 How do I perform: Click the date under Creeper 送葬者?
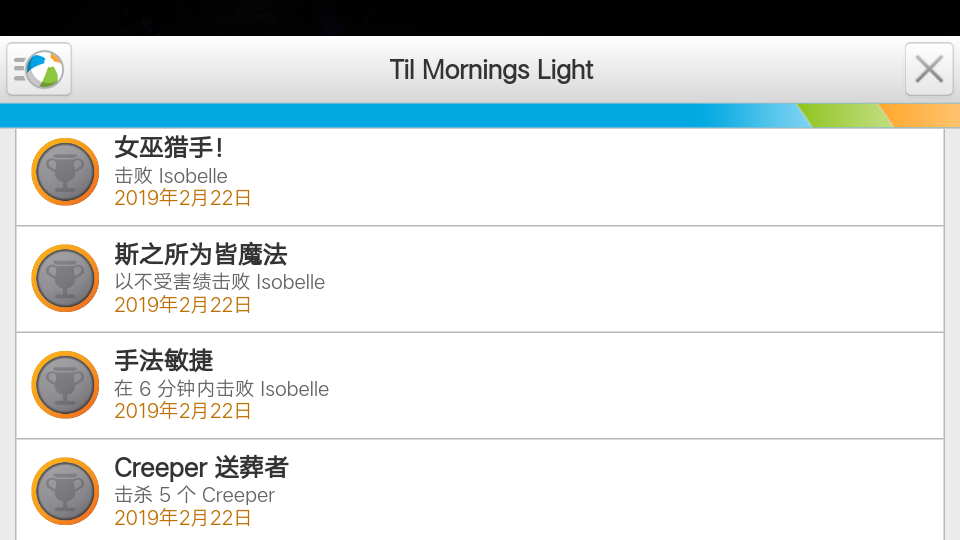tap(182, 517)
